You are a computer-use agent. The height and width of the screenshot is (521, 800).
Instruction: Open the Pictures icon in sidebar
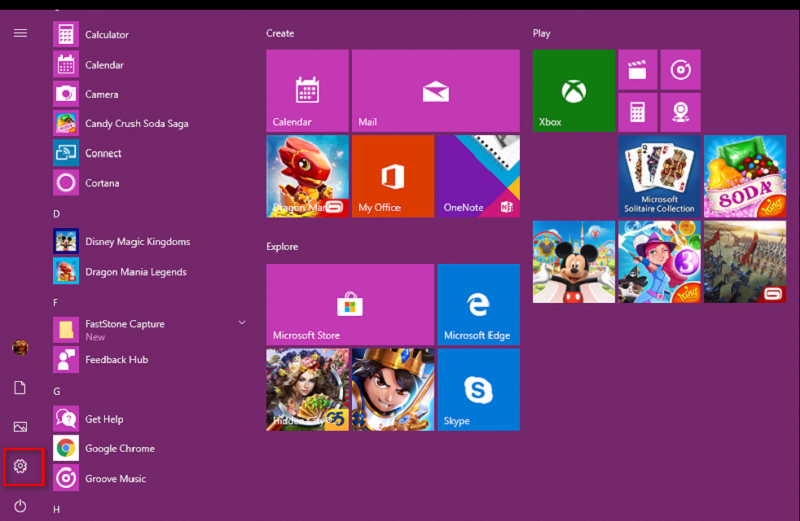(20, 427)
